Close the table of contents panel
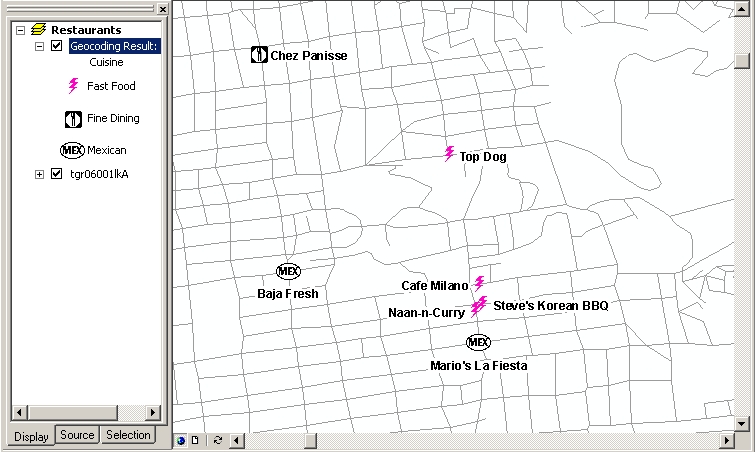This screenshot has height=452, width=755. click(x=161, y=9)
